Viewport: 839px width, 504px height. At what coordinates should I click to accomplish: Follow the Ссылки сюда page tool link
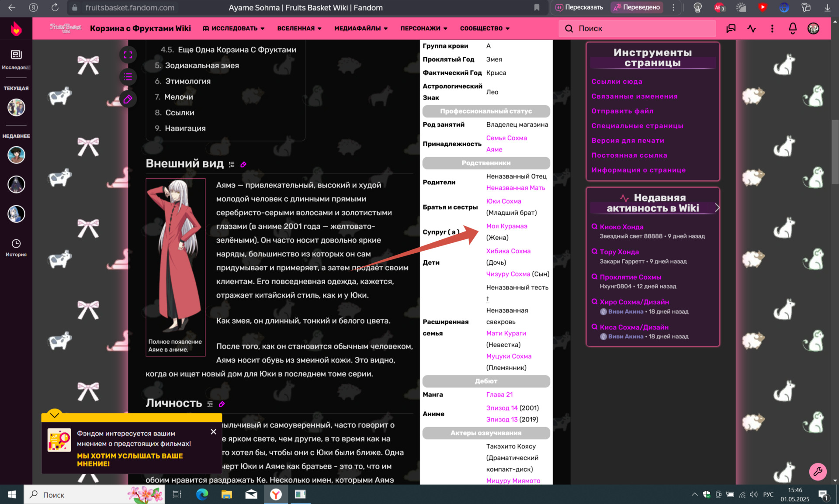(617, 82)
